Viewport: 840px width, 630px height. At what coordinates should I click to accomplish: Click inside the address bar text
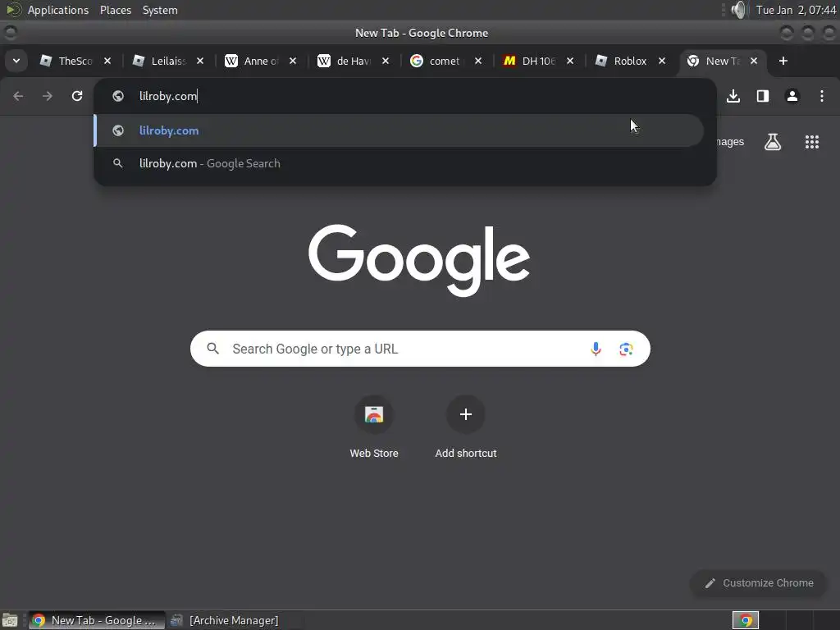point(168,97)
